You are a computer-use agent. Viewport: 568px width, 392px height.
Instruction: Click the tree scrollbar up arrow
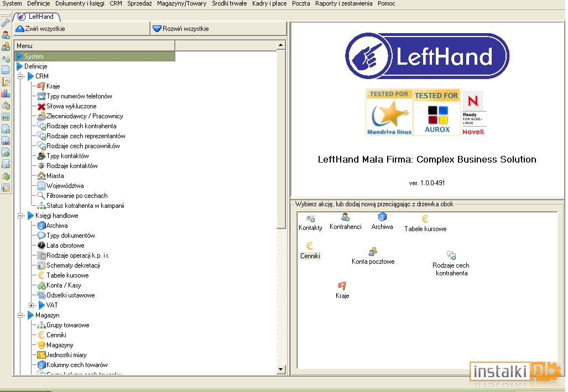281,45
